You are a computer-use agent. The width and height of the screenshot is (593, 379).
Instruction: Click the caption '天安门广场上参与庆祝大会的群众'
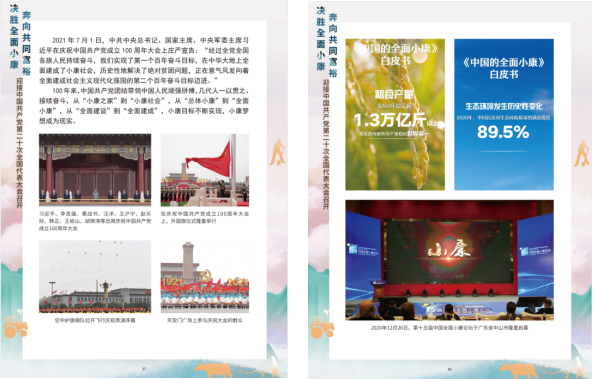point(205,320)
